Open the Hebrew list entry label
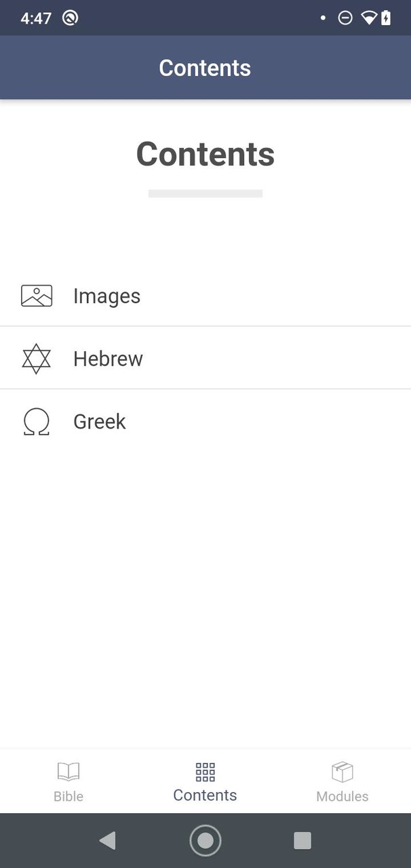 pyautogui.click(x=108, y=359)
